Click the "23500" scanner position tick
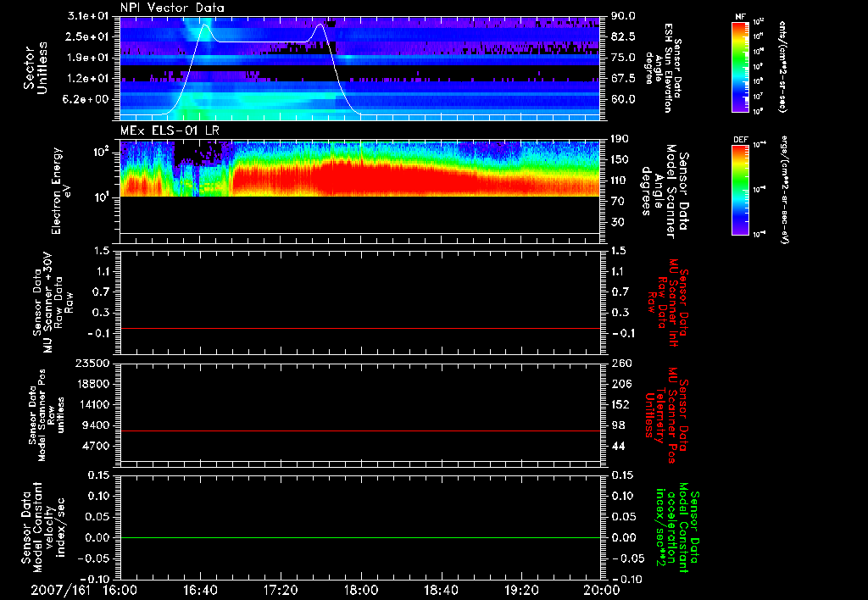Image resolution: width=868 pixels, height=600 pixels. click(92, 363)
